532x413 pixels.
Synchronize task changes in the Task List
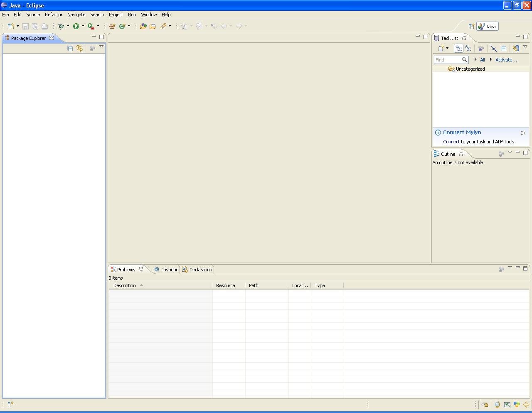pyautogui.click(x=516, y=48)
